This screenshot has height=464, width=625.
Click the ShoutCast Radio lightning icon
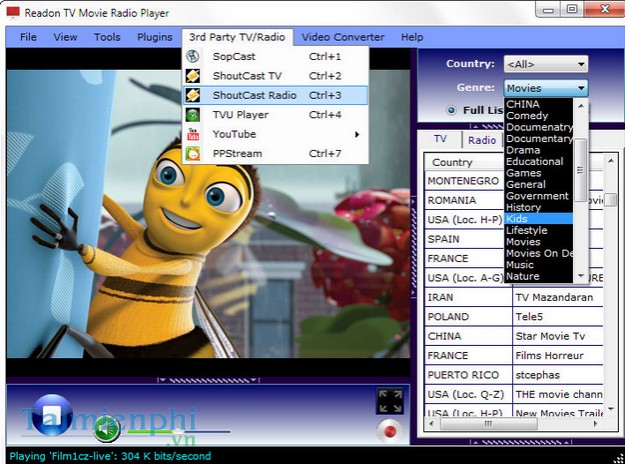pyautogui.click(x=193, y=95)
